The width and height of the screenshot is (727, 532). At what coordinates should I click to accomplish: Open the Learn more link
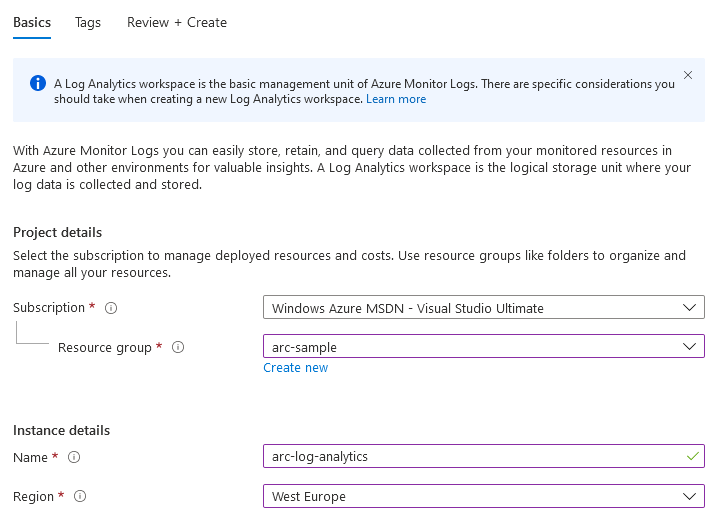[x=396, y=99]
